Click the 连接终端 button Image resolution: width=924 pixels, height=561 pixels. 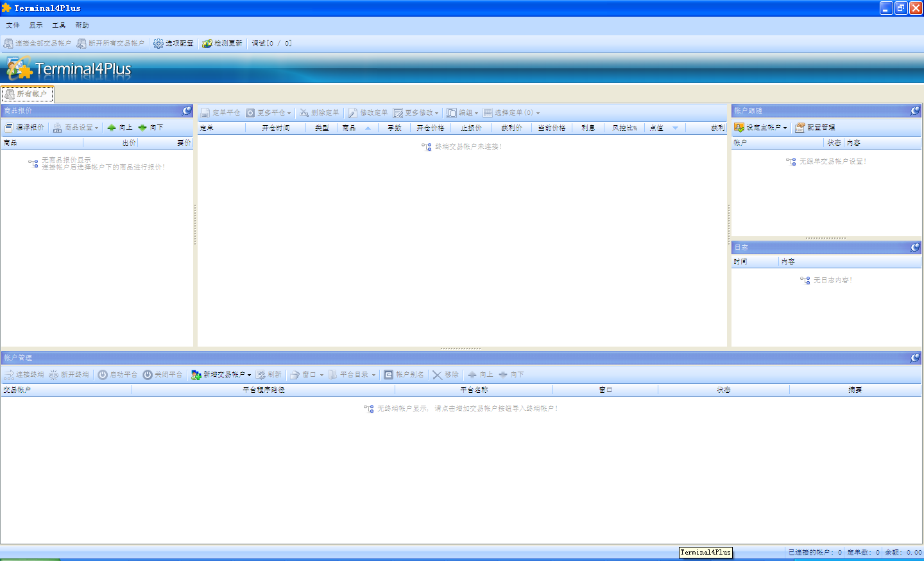(24, 375)
